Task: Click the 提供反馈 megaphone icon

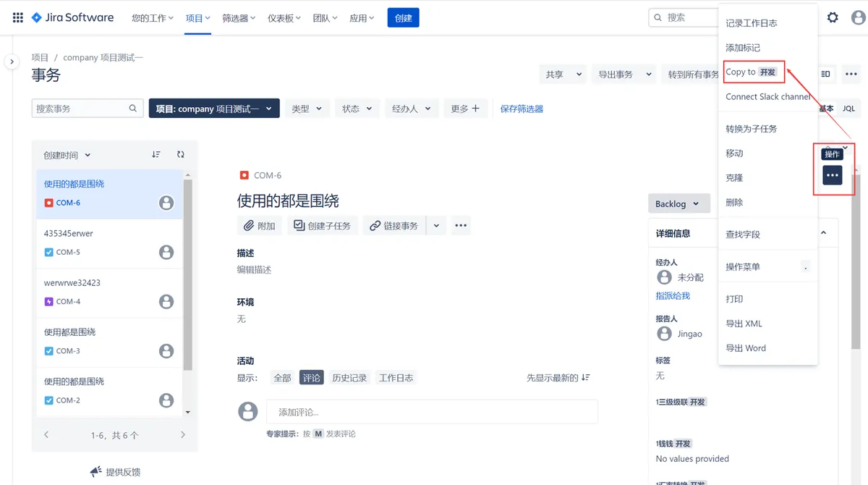Action: 95,472
